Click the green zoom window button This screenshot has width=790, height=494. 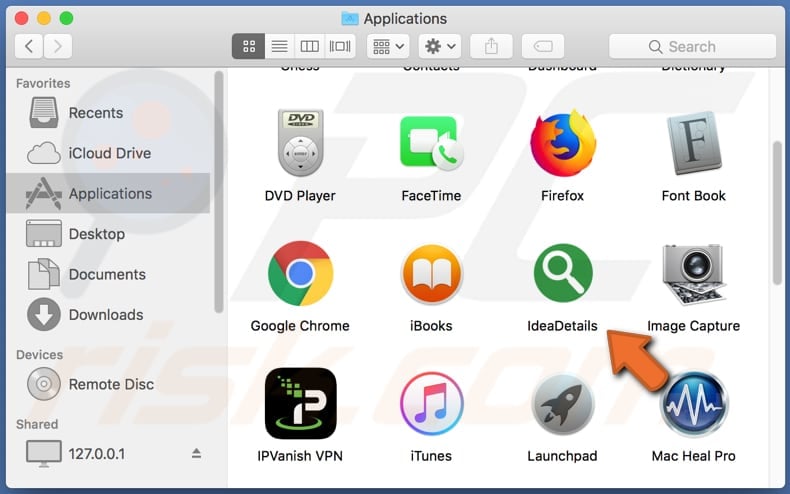(x=66, y=19)
